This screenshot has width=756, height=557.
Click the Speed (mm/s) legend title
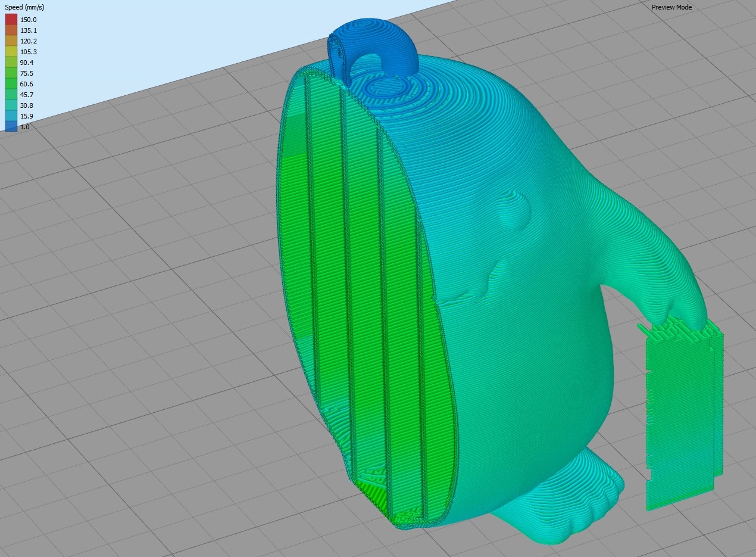24,7
